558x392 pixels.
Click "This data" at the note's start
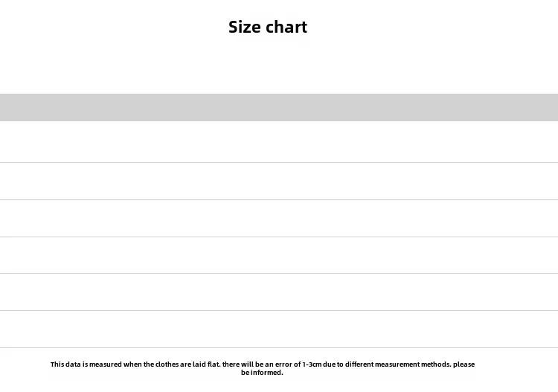click(x=65, y=364)
